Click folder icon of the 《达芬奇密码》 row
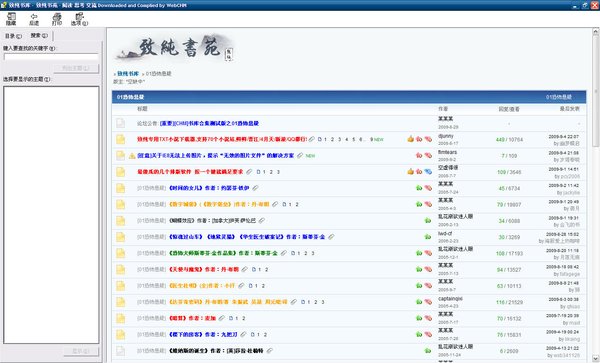Image resolution: width=600 pixels, height=363 pixels. pyautogui.click(x=121, y=302)
